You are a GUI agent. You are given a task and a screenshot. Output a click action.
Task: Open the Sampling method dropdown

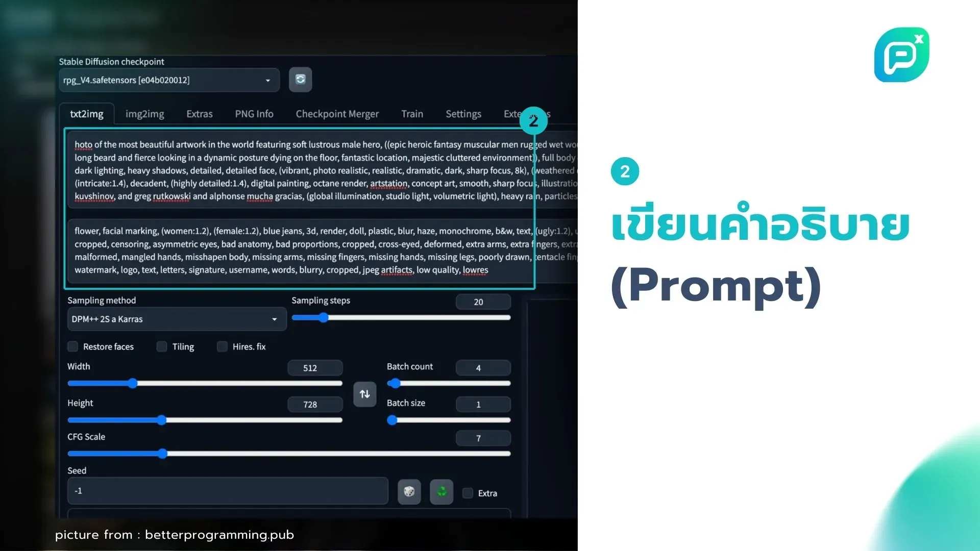point(174,319)
